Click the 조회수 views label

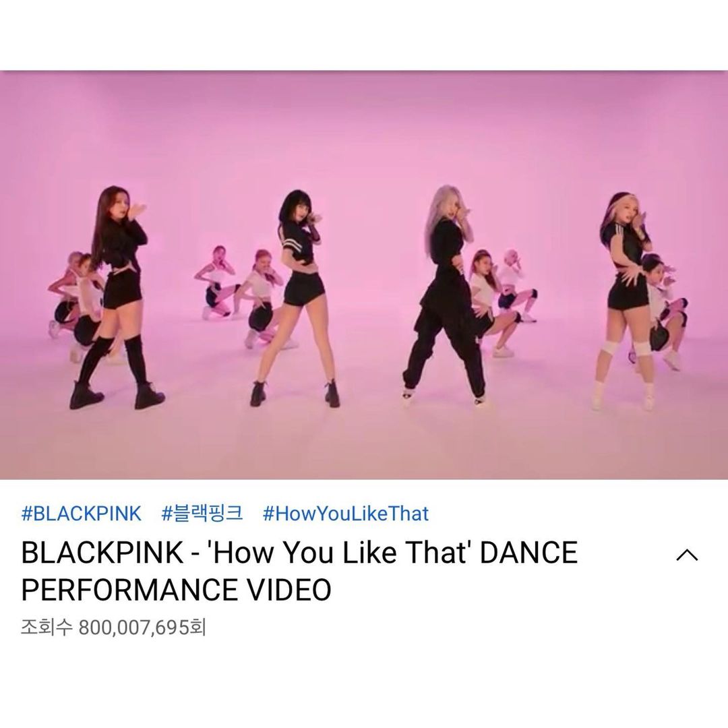point(47,628)
